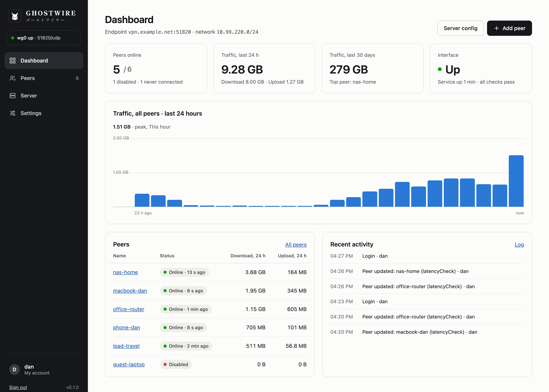Viewport: 549px width, 392px height.
Task: Click the 'Online · 1 min ago' status badge
Action: 185,309
